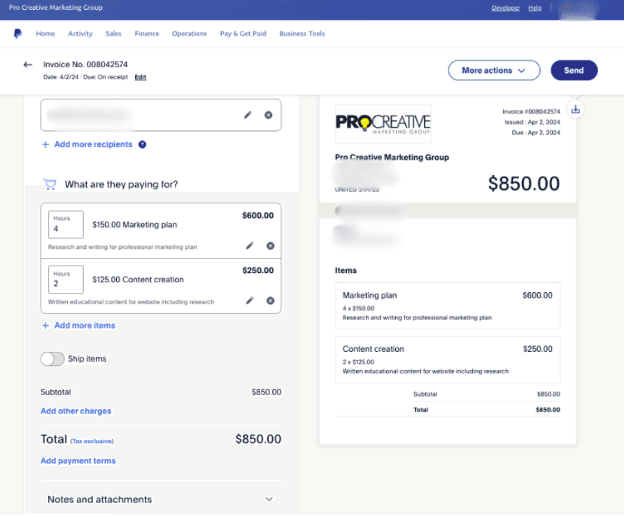
Task: Edit the Content creation item pencil icon
Action: (250, 300)
